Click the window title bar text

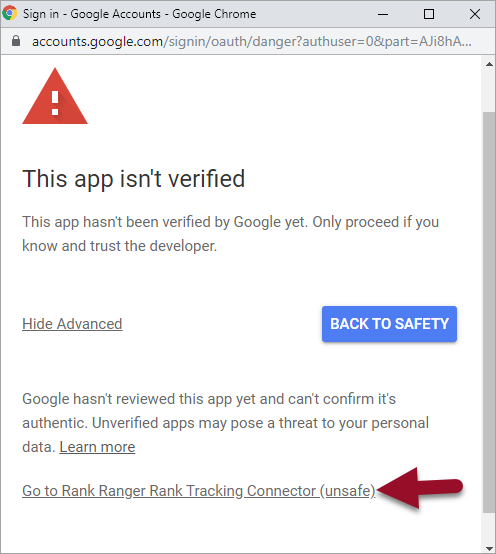(140, 14)
